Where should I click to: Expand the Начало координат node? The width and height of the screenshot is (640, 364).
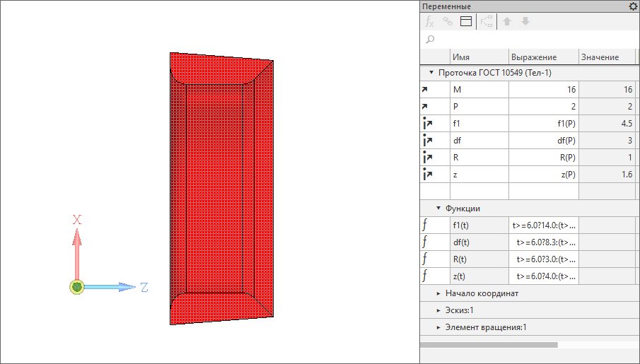(438, 293)
